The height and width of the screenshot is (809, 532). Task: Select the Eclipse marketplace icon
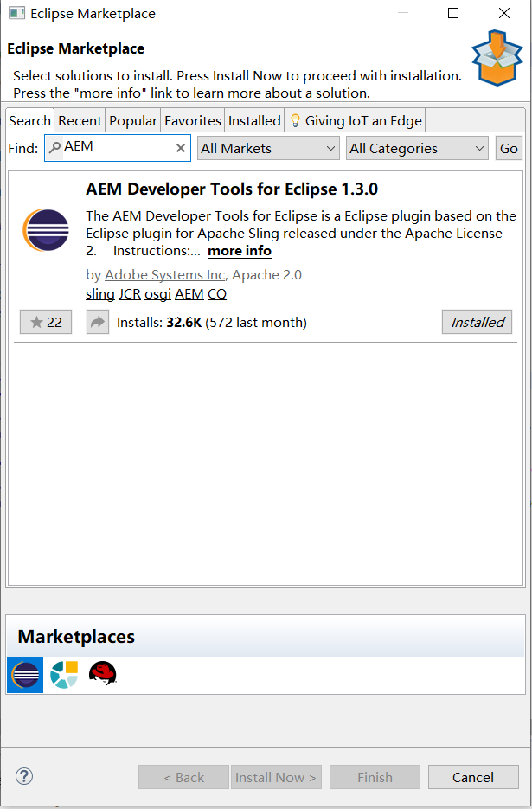click(x=25, y=675)
